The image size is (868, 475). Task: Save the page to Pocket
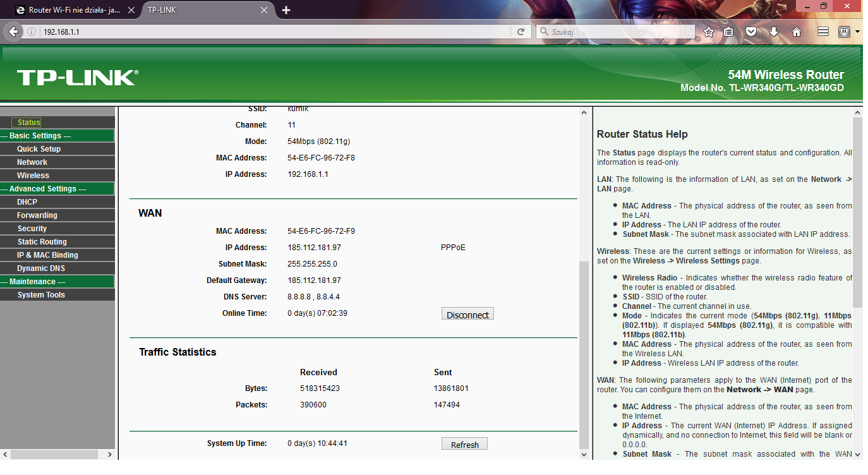pos(751,32)
